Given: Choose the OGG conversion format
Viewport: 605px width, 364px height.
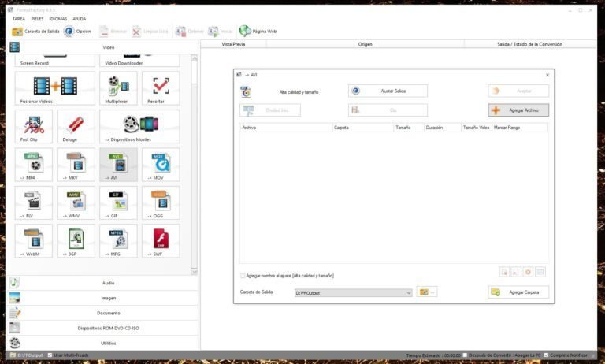Looking at the screenshot, I should click(x=161, y=202).
